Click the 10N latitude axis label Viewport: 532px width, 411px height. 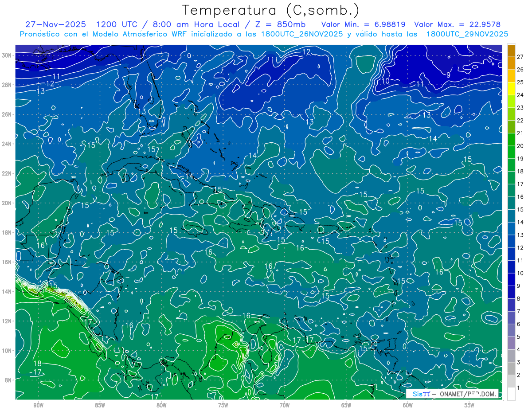tap(8, 350)
